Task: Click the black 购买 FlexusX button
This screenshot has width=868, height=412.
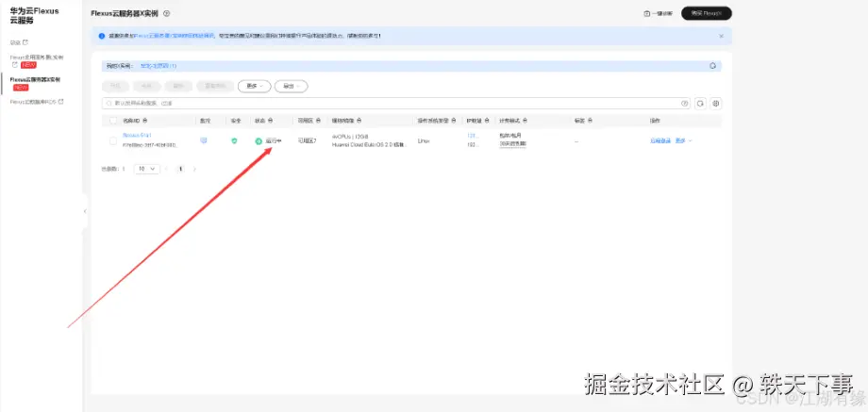Action: [x=707, y=13]
